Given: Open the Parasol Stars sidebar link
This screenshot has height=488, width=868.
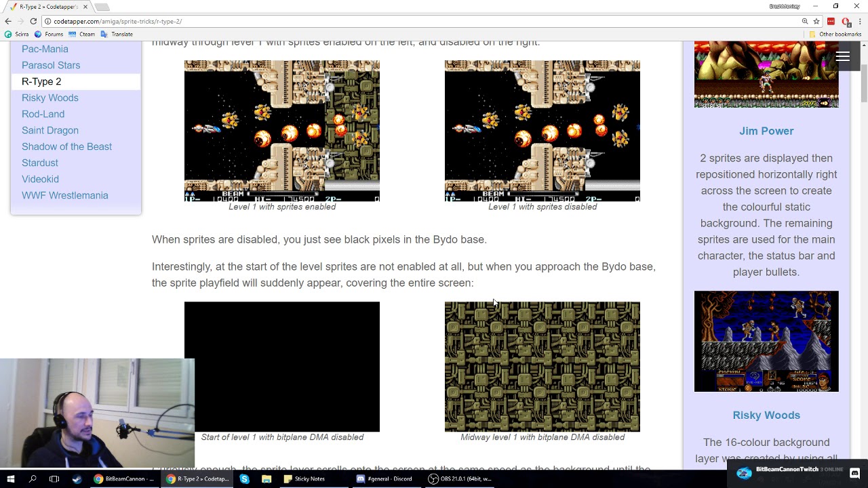Looking at the screenshot, I should coord(51,65).
